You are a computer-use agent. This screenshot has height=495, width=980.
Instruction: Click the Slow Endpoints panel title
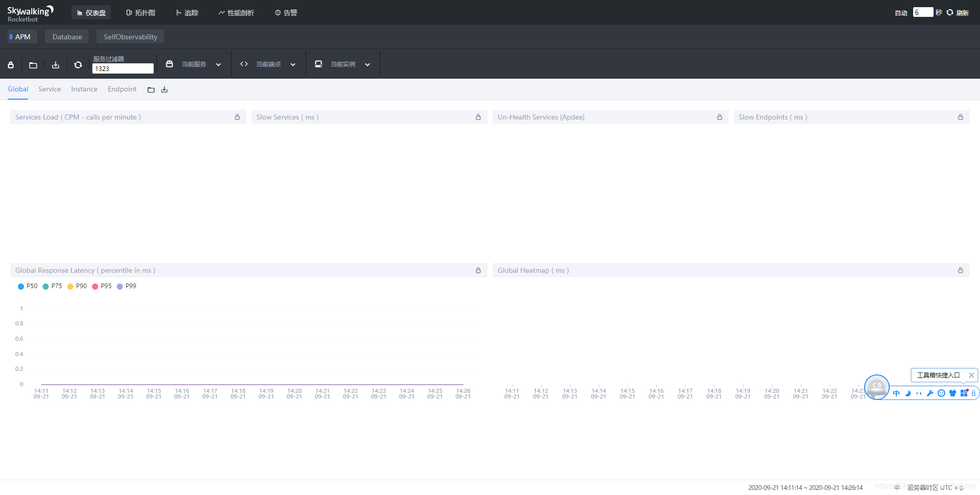773,117
